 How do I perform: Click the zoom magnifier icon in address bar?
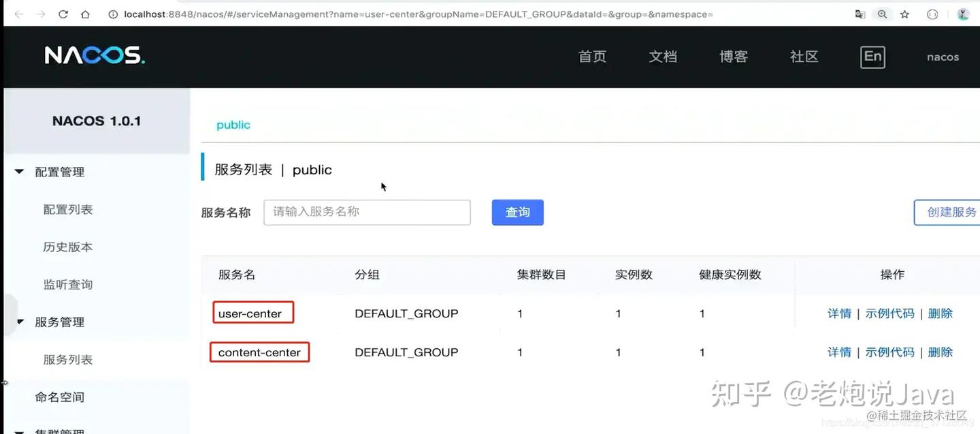point(882,14)
